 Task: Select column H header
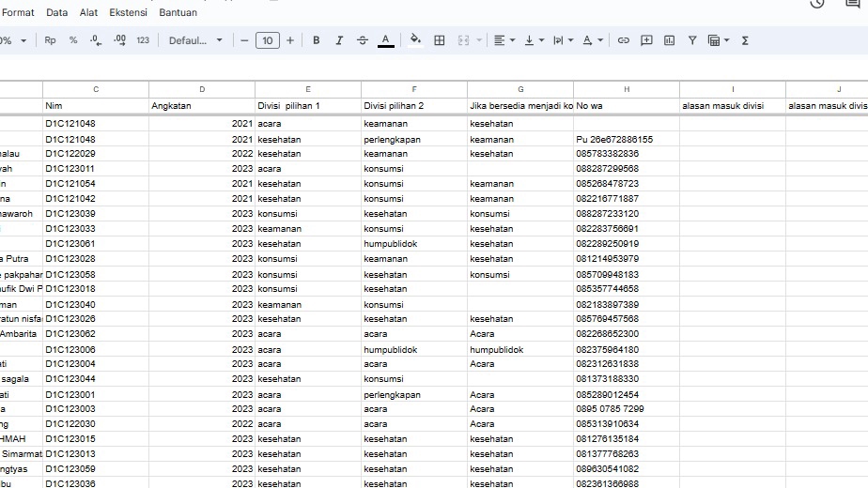pyautogui.click(x=627, y=89)
